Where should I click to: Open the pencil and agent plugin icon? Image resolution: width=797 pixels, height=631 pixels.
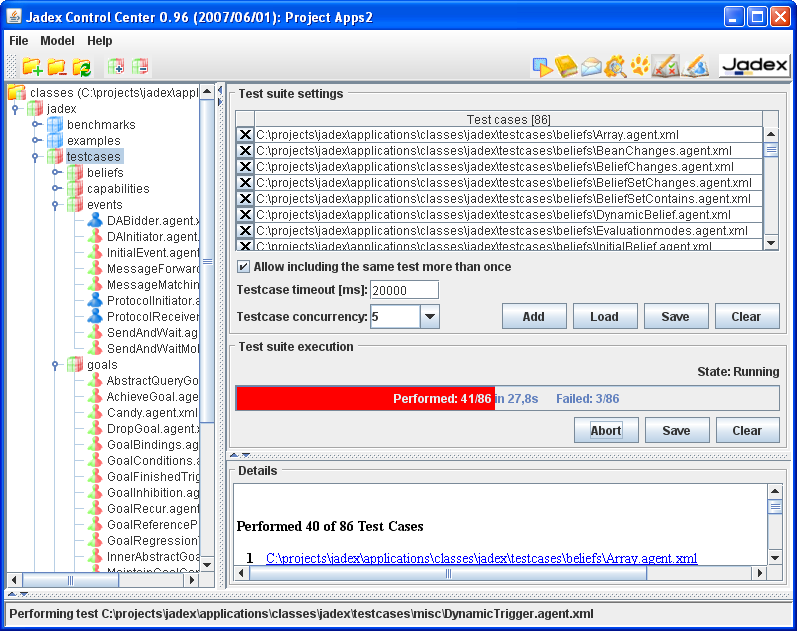pos(695,66)
